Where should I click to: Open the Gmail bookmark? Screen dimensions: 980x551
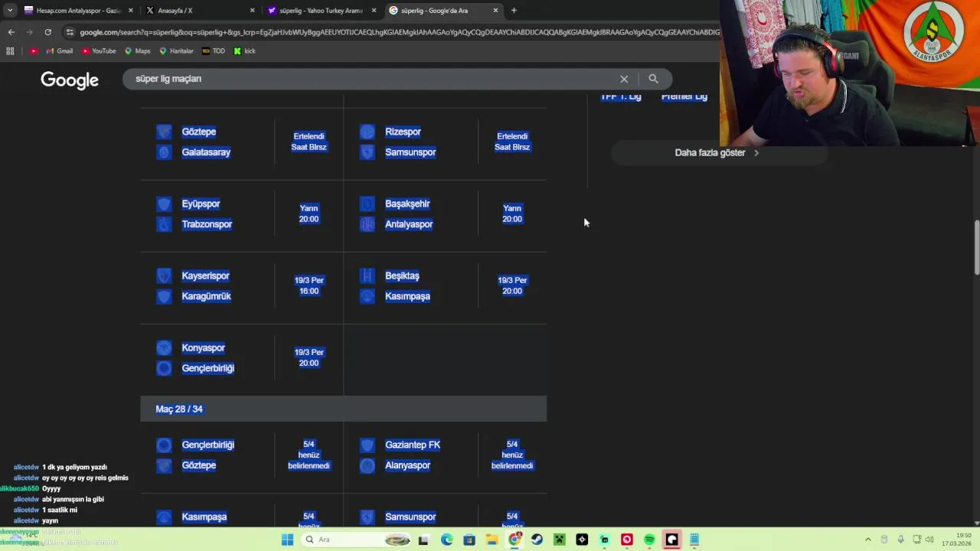pyautogui.click(x=60, y=51)
